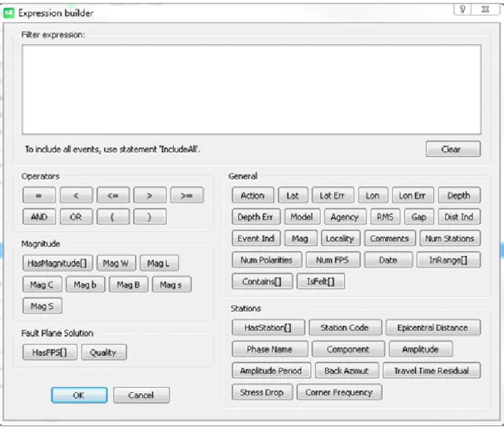Viewport: 504px width, 428px height.
Task: Insert the Back Azimut field
Action: (x=347, y=370)
